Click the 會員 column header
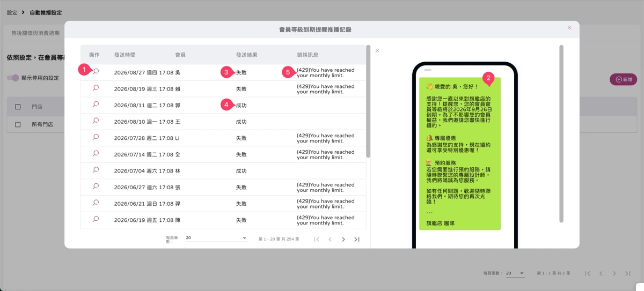644x291 pixels. point(180,55)
